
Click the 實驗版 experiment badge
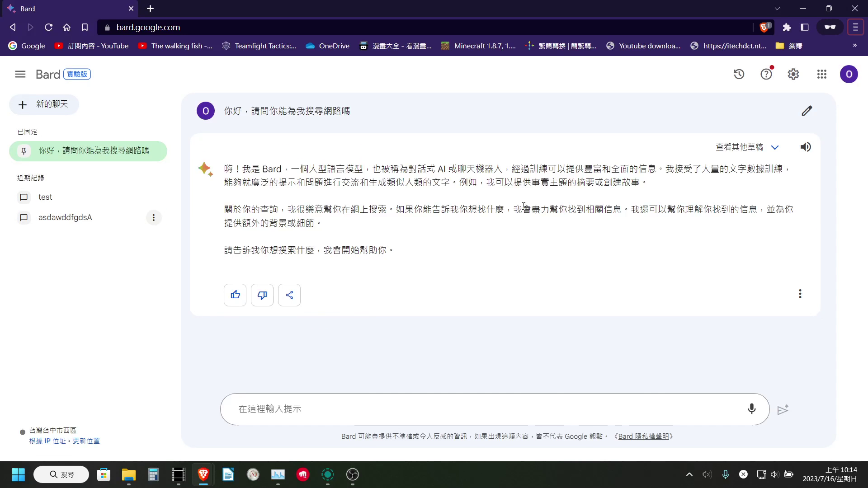[77, 74]
